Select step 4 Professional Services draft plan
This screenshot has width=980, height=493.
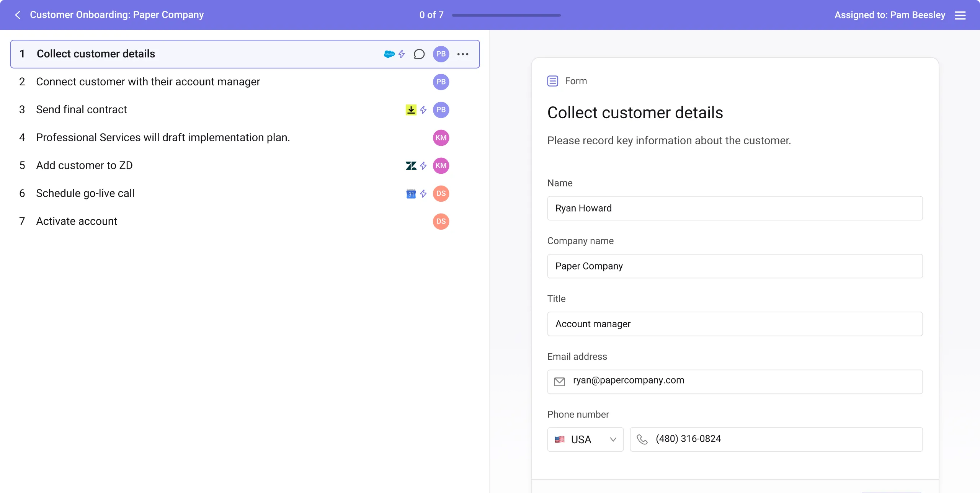point(245,138)
